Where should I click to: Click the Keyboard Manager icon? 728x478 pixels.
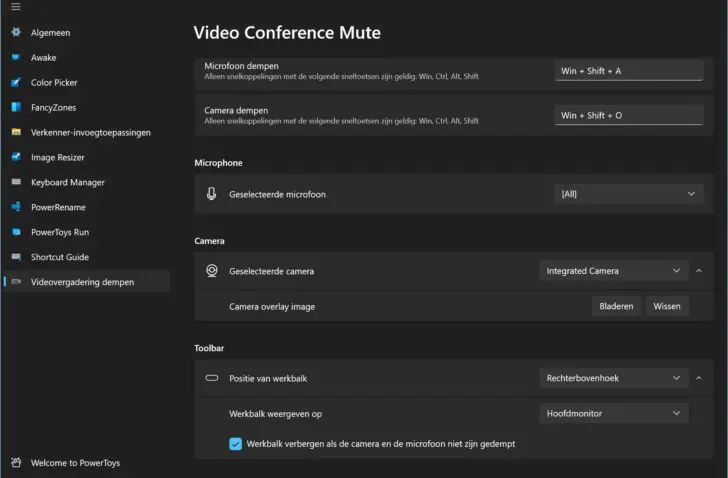click(x=16, y=182)
